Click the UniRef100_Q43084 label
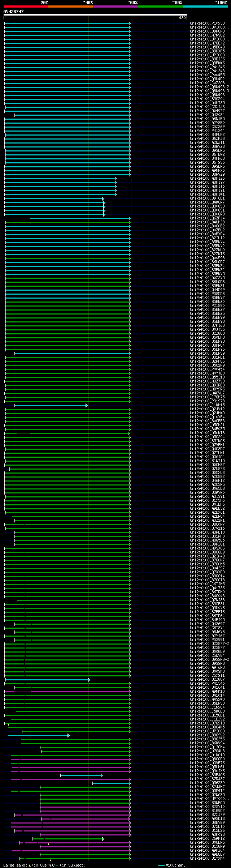Image resolution: width=231 pixels, height=868 pixels. (207, 115)
